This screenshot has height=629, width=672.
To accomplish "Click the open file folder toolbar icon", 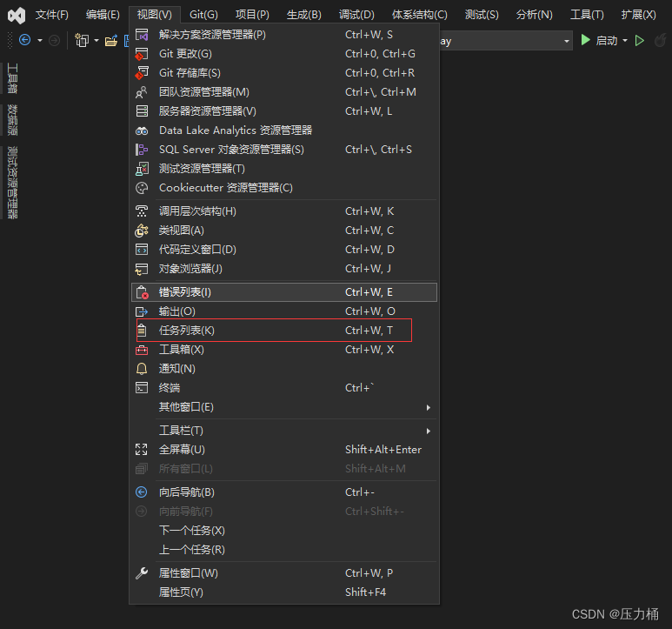I will tap(111, 41).
